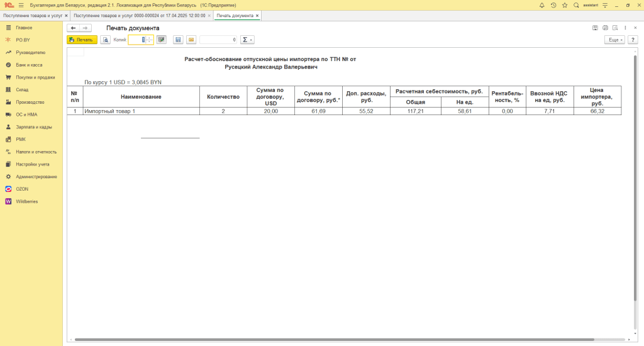Open Банк и касса section
Viewport: 644px width, 346px height.
pyautogui.click(x=31, y=65)
